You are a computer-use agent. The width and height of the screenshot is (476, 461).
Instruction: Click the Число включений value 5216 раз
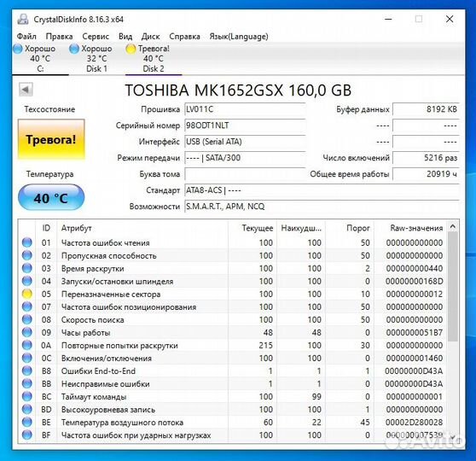[x=426, y=158]
